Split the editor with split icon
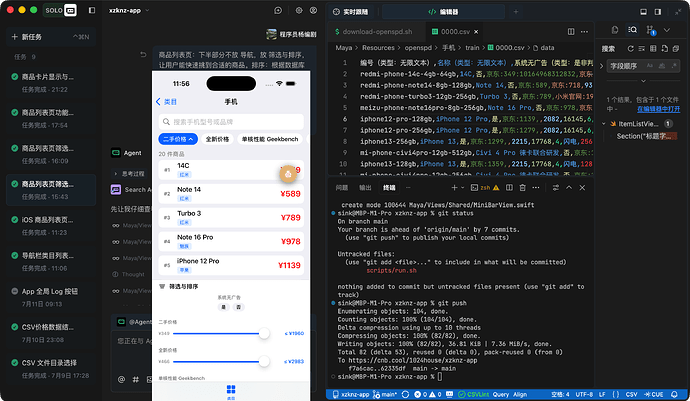Screen dimensions: 690x401 571,32
